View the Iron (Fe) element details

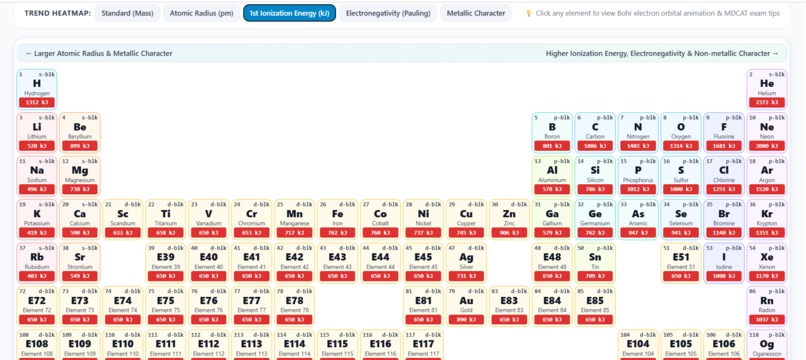pyautogui.click(x=337, y=220)
